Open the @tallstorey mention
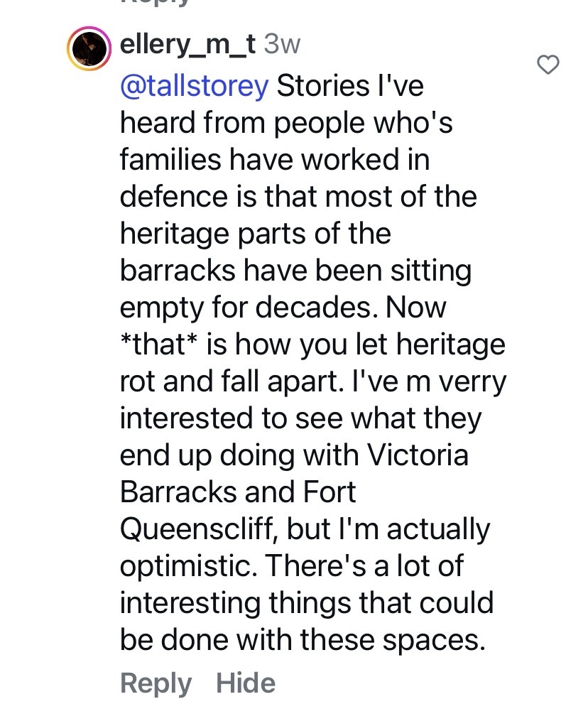 click(x=195, y=86)
